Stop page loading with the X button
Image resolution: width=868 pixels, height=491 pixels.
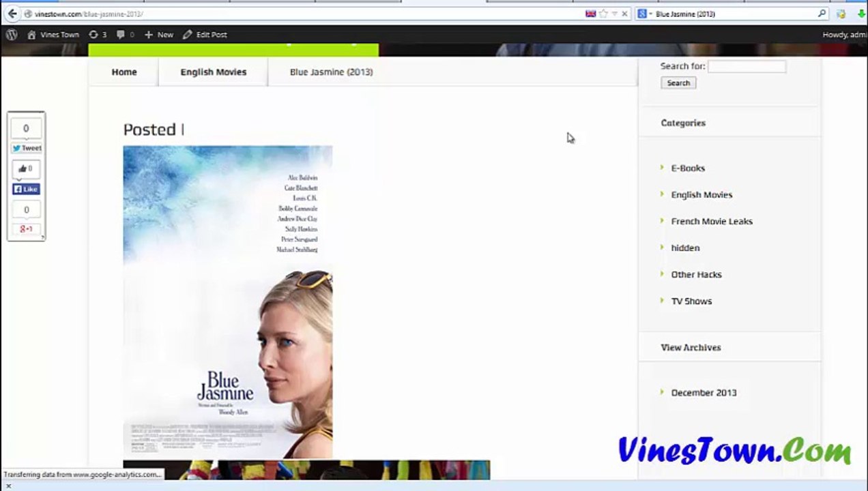pos(624,14)
